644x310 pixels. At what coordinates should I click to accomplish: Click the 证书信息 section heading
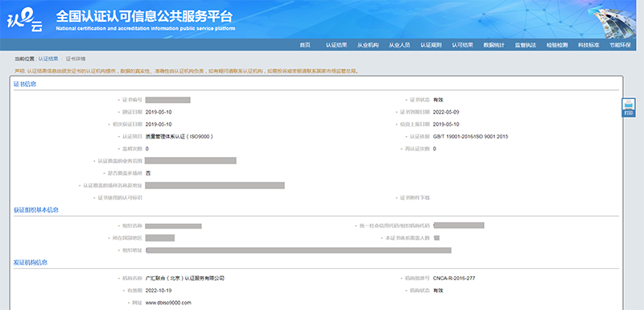coord(25,85)
